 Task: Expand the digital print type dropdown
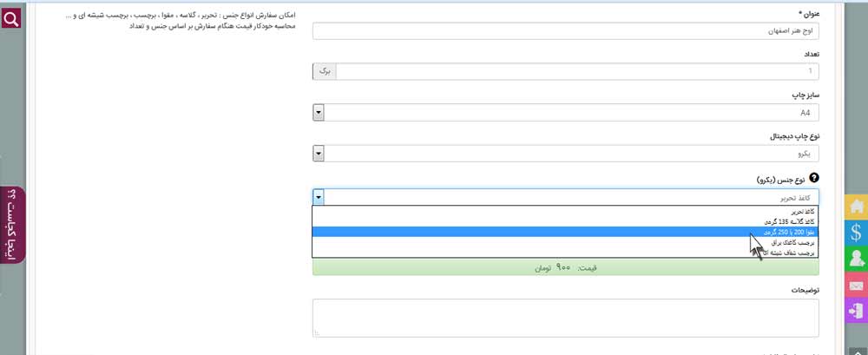(x=566, y=154)
